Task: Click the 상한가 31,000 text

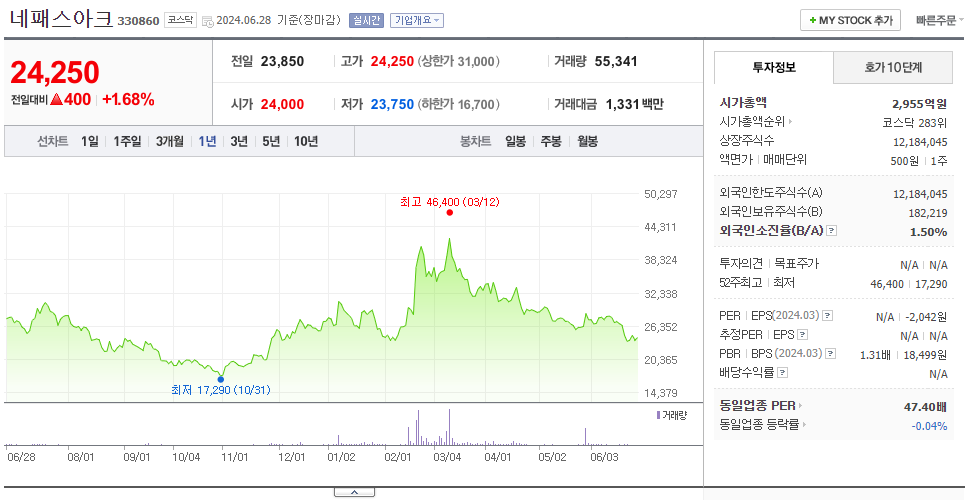Action: coord(459,62)
